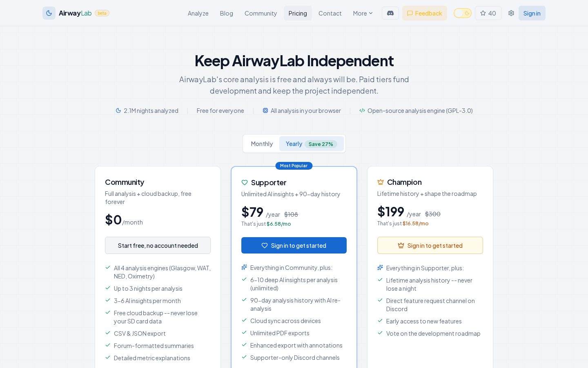
Task: Click the Free for everyone text
Action: point(220,110)
